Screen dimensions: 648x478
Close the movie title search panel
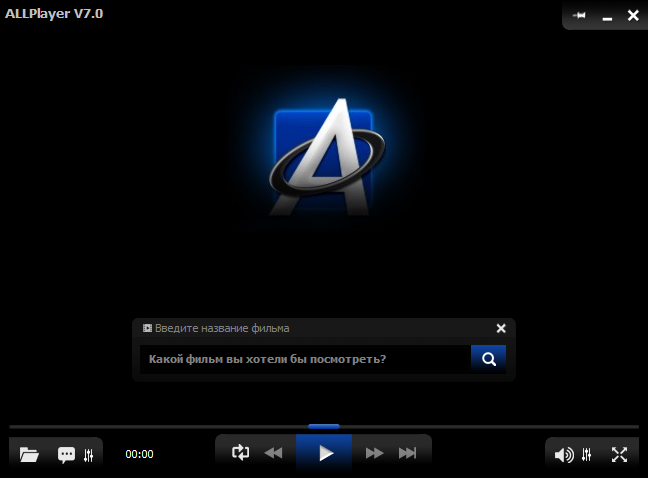point(501,328)
